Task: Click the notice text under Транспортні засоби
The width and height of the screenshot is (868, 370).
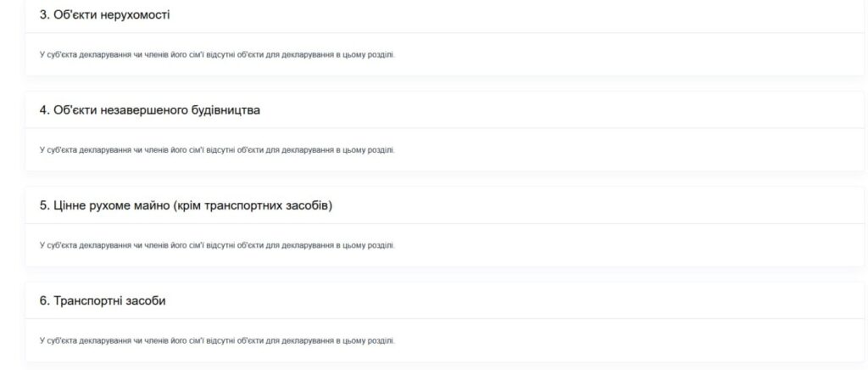Action: [x=217, y=340]
